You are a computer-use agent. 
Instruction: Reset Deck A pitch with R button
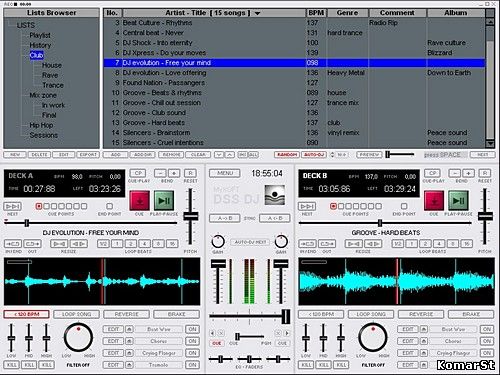[190, 173]
